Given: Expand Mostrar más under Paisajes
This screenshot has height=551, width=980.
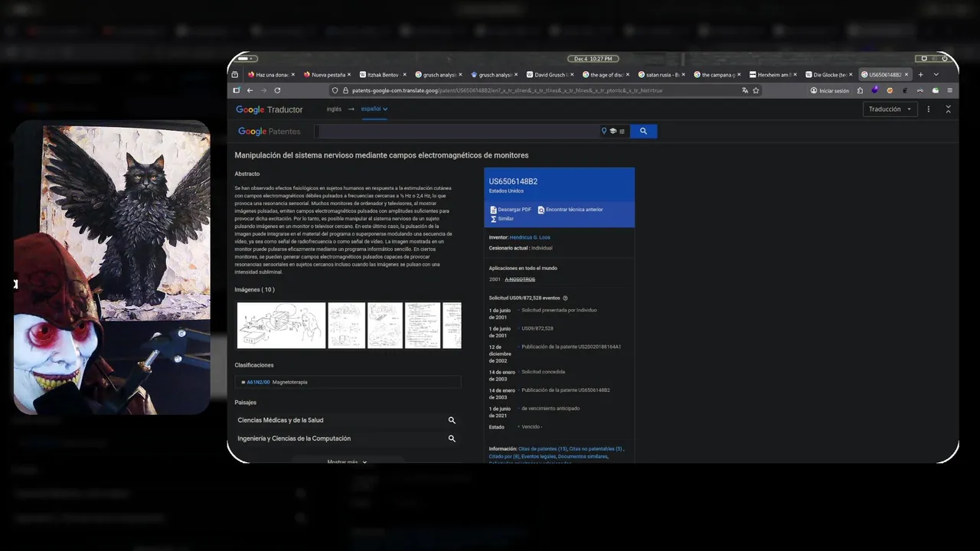Looking at the screenshot, I should 347,461.
